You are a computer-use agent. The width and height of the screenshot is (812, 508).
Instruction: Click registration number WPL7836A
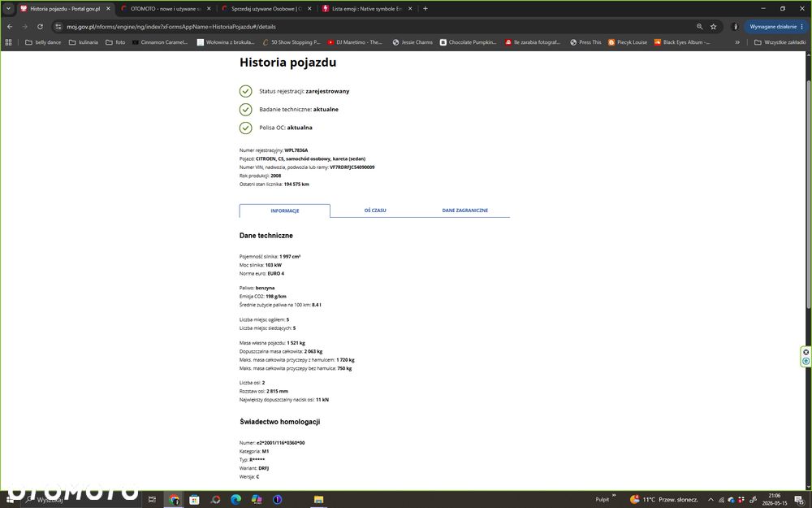pos(296,150)
